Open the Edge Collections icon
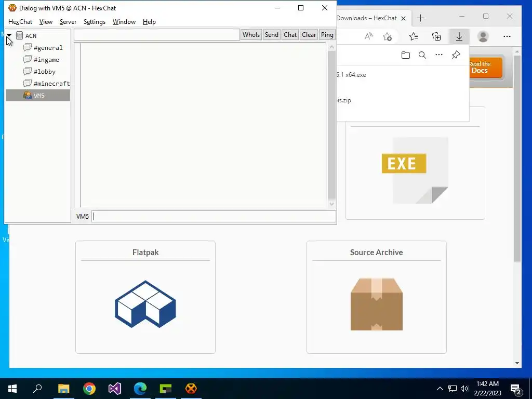The width and height of the screenshot is (532, 399). [436, 36]
